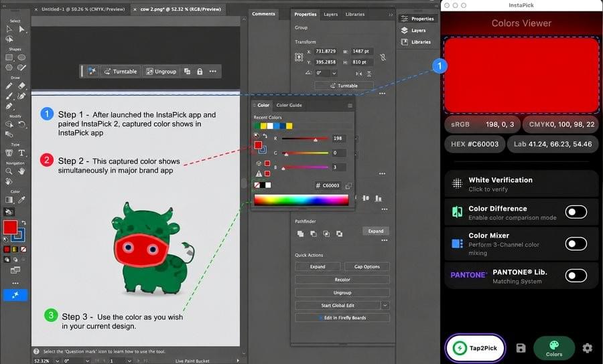Collapse the Properties panel group chevrons
Screen dimensions: 603x364
(x=391, y=15)
